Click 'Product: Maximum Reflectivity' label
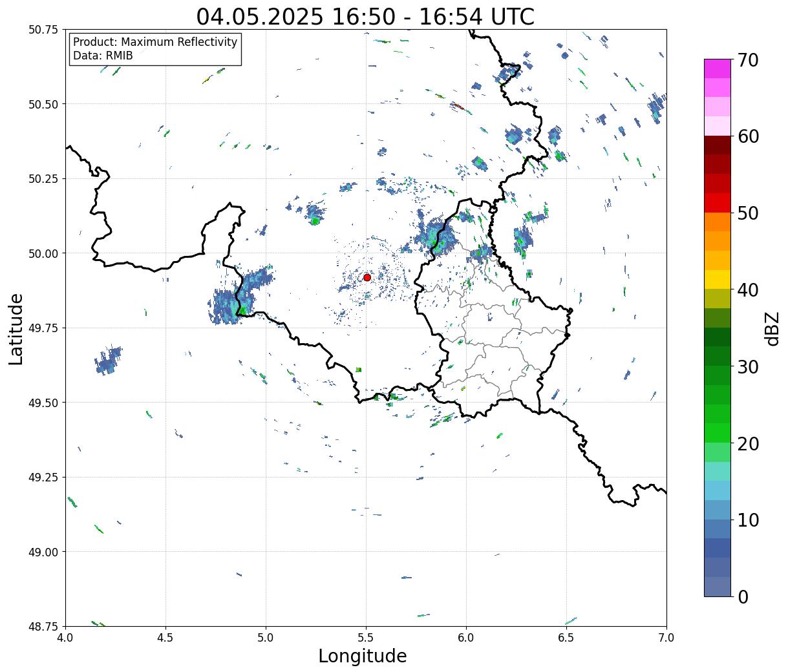This screenshot has width=788, height=672. (155, 42)
